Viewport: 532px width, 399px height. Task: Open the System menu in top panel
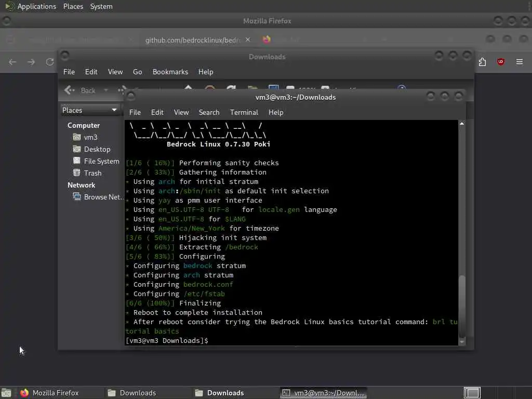101,6
